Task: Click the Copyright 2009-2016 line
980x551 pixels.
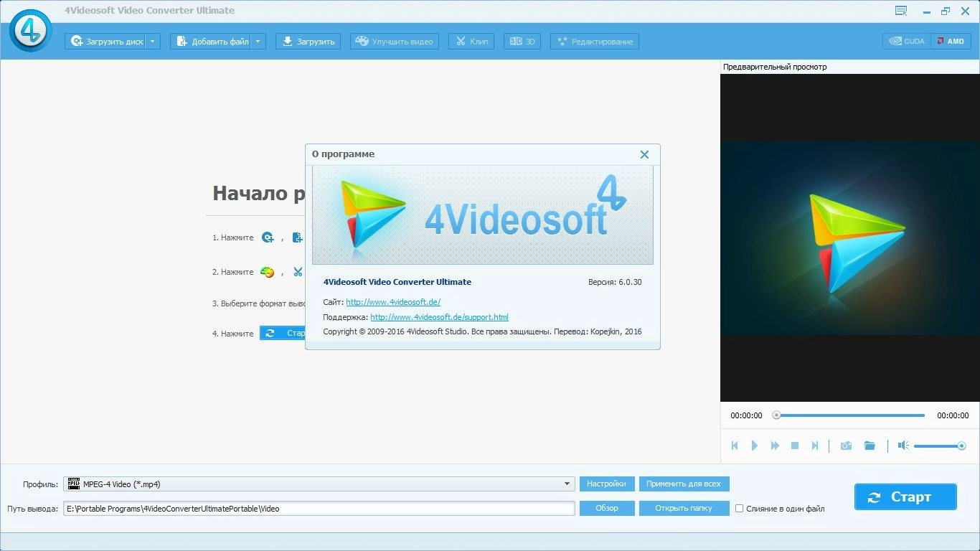Action: 482,331
